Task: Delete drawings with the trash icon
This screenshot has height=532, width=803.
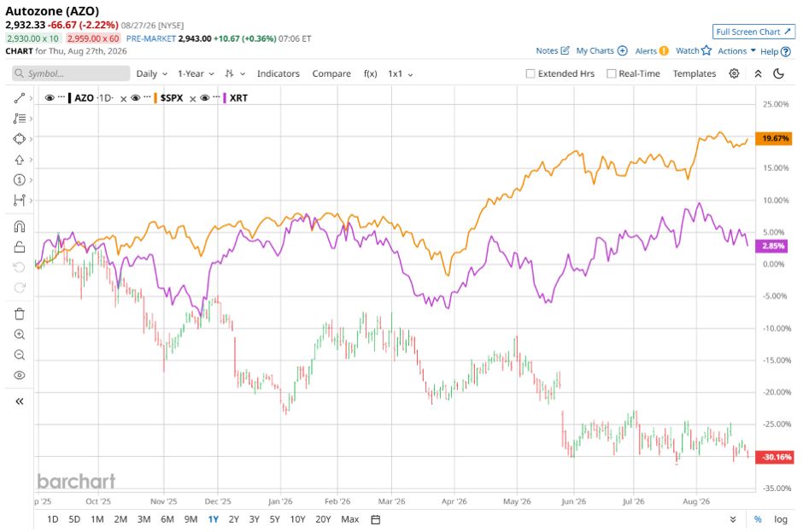Action: (x=20, y=314)
